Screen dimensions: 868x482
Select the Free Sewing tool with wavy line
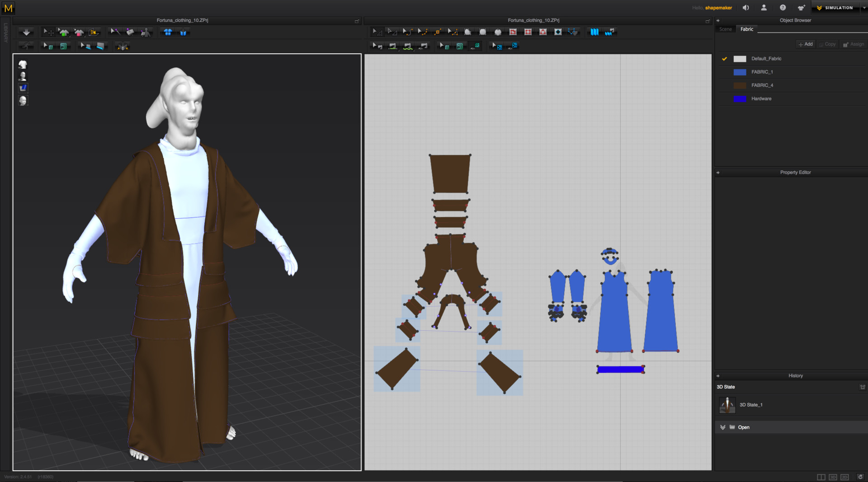point(407,46)
